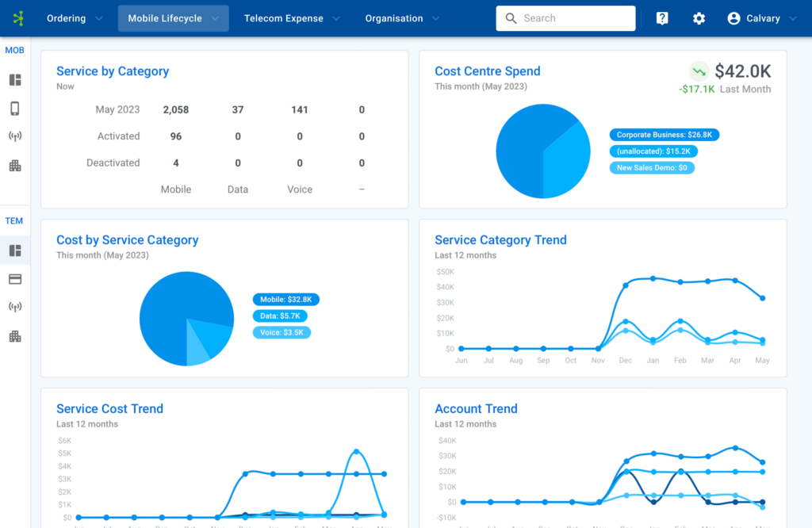Open the Calvary account menu

760,17
